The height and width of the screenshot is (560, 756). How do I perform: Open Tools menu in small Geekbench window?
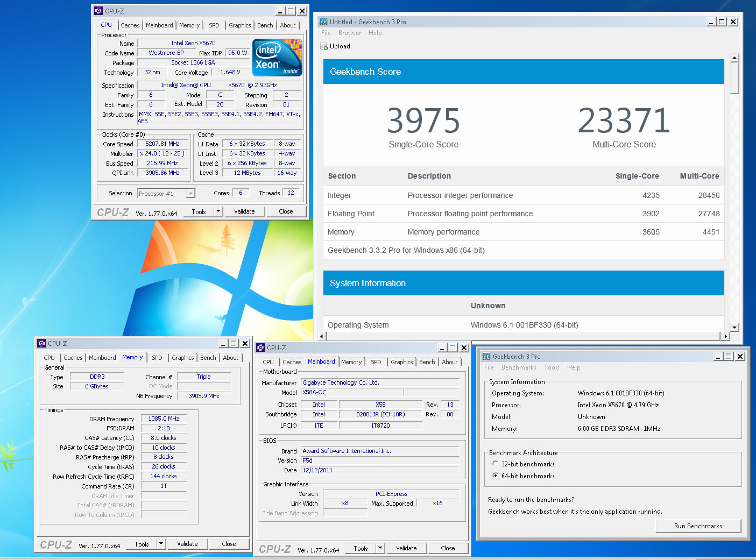point(552,367)
